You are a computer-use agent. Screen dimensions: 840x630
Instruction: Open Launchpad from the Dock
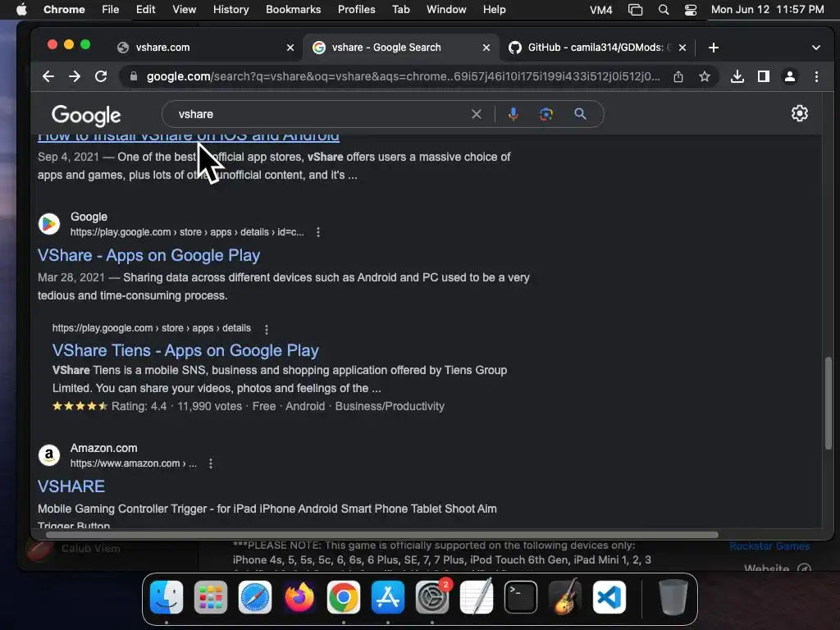point(211,597)
